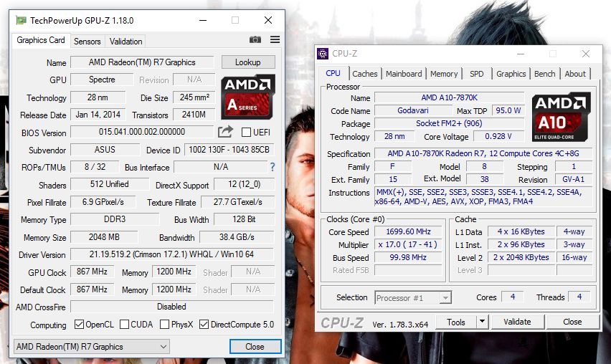
Task: Toggle the UEFI checkbox
Action: tap(246, 133)
